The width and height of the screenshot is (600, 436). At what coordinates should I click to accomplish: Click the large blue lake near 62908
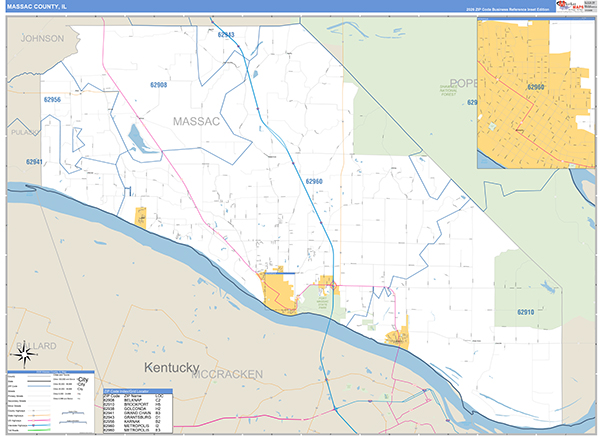pos(140,140)
